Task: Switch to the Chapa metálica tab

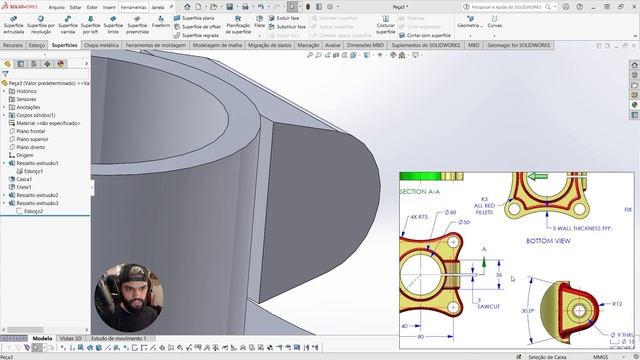Action: click(x=101, y=45)
